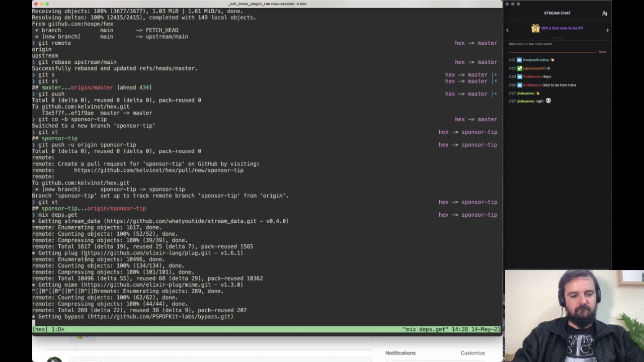Image resolution: width=644 pixels, height=362 pixels.
Task: Click "Switched to a new branch 'sponsor-tip'" line
Action: click(x=94, y=126)
